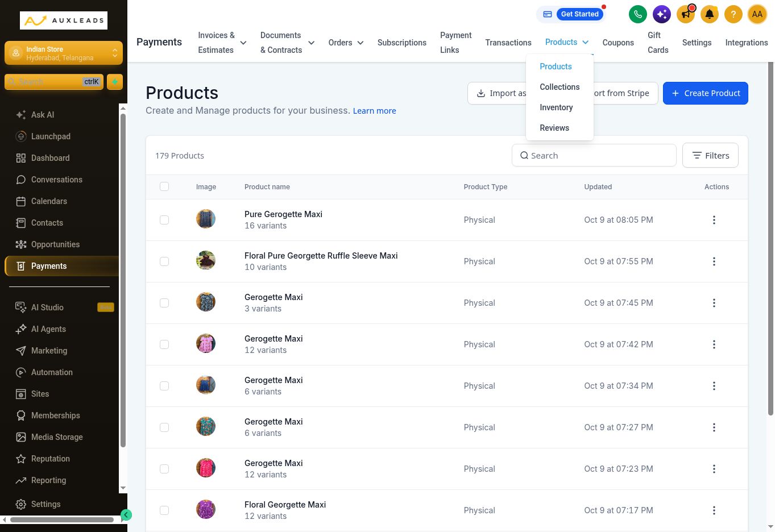Click the green quick-action icon beside sidebar search
775x532 pixels.
click(x=115, y=82)
